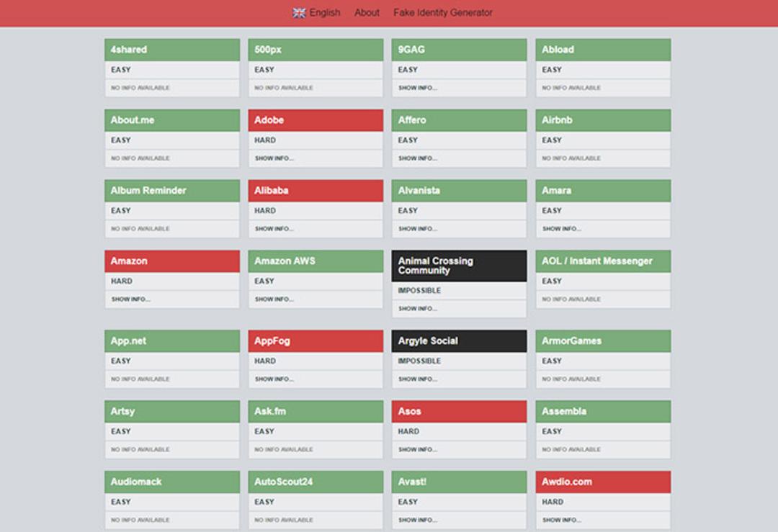Click the UK flag language icon
The height and width of the screenshot is (532, 778).
point(299,13)
